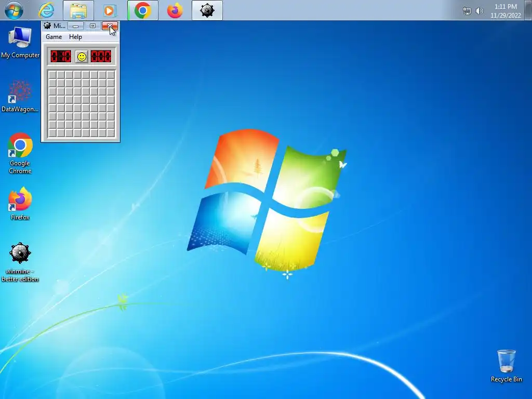The height and width of the screenshot is (399, 532).
Task: Select the winmine - better edition icon
Action: pyautogui.click(x=20, y=262)
